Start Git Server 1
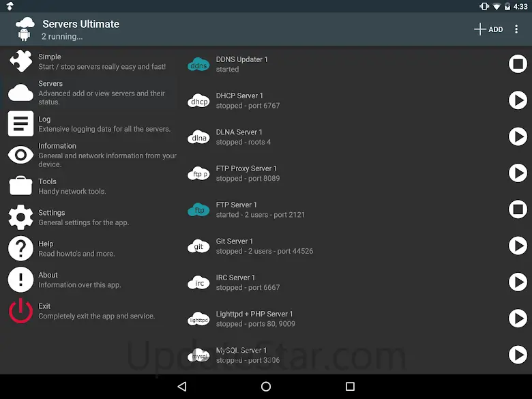Image resolution: width=532 pixels, height=399 pixels. point(518,246)
